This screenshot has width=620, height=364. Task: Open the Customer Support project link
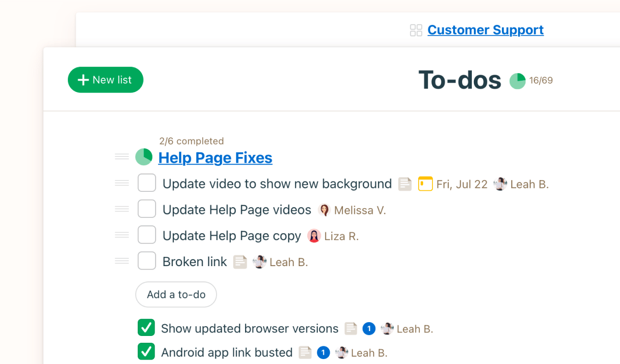[x=485, y=30]
